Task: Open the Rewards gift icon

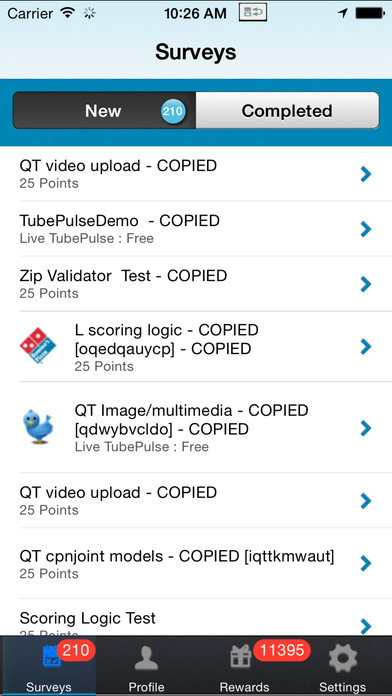Action: 241,657
